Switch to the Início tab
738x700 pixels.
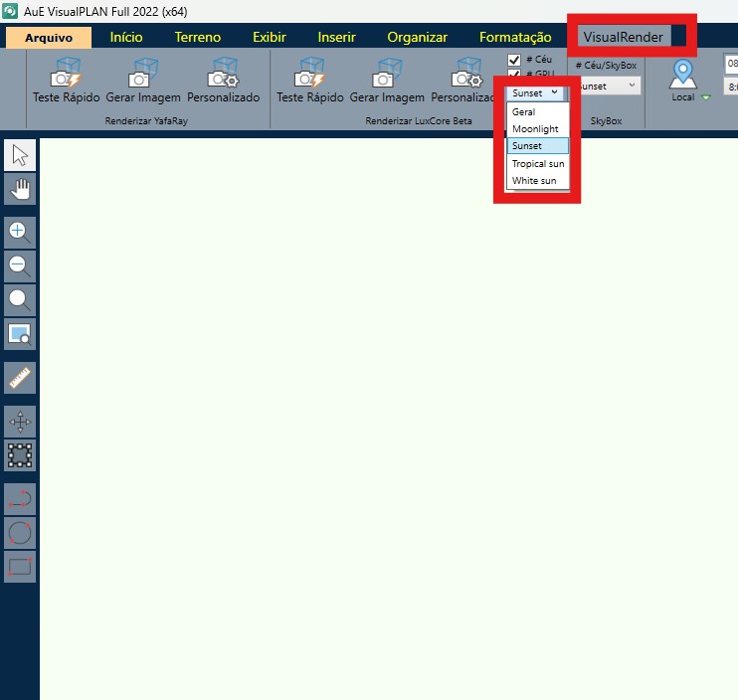coord(126,37)
